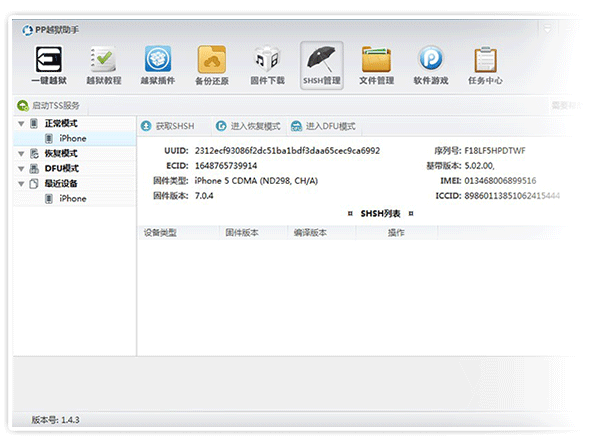The width and height of the screenshot is (590, 445).
Task: Open 任务中心 task center clipboard icon
Action: [485, 66]
